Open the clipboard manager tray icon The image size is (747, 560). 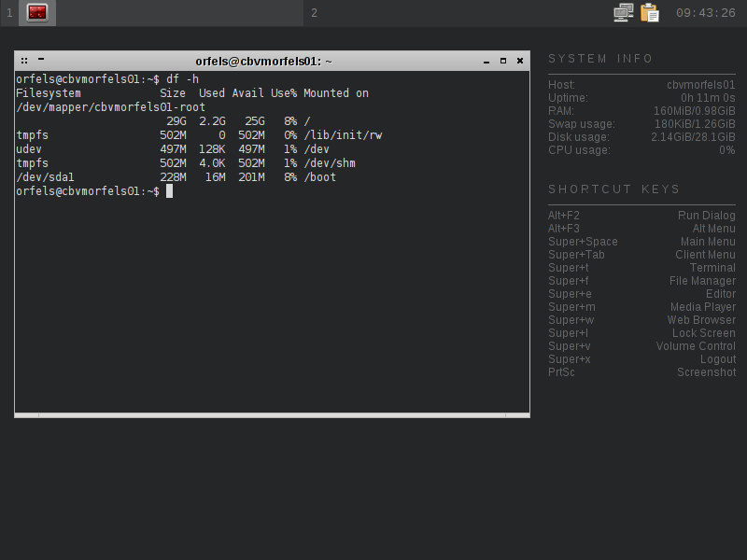coord(650,12)
